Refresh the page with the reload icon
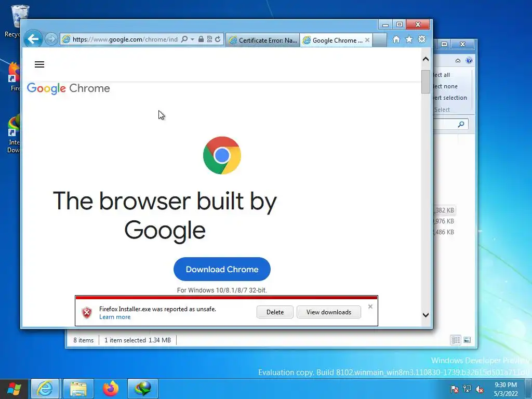 click(x=218, y=39)
